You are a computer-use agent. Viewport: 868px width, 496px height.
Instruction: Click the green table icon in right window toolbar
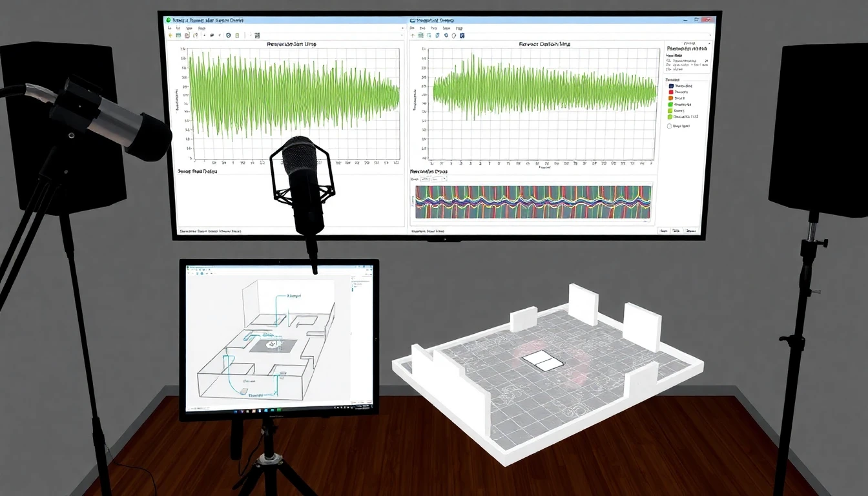pos(420,36)
